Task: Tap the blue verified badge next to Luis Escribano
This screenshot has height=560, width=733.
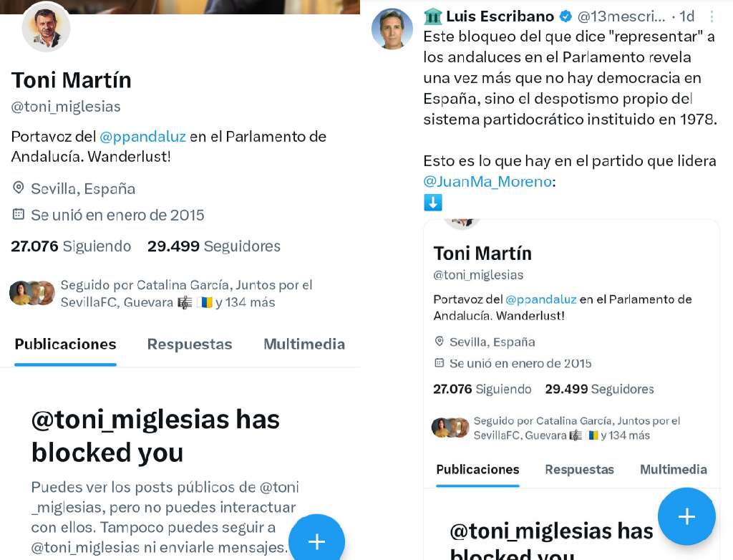Action: (x=565, y=16)
